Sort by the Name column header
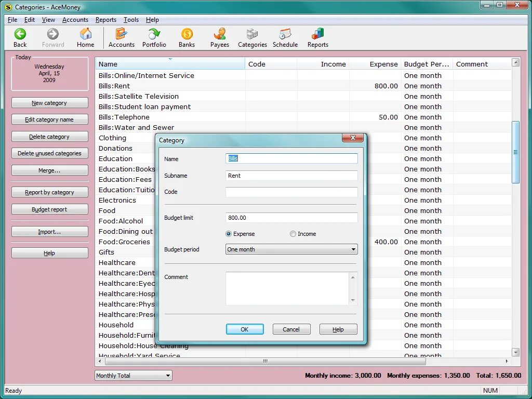Viewport: 532px width, 399px height. pyautogui.click(x=170, y=64)
